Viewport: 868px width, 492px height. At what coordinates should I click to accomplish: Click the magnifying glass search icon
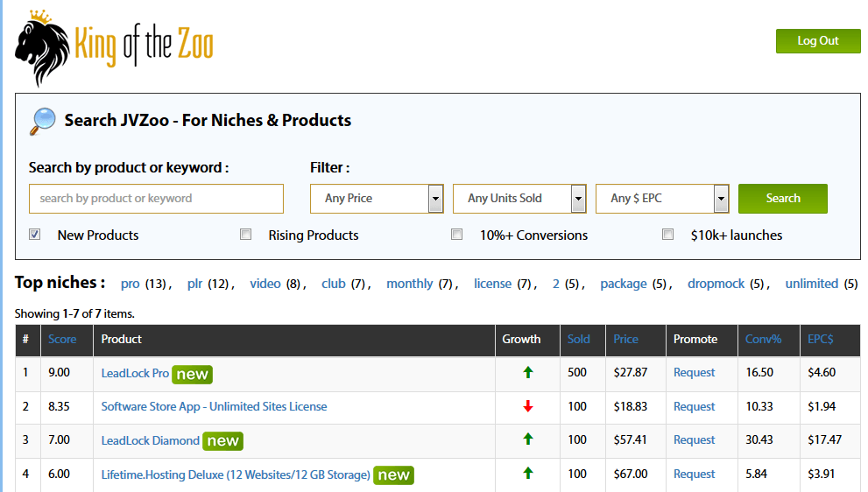[x=43, y=121]
